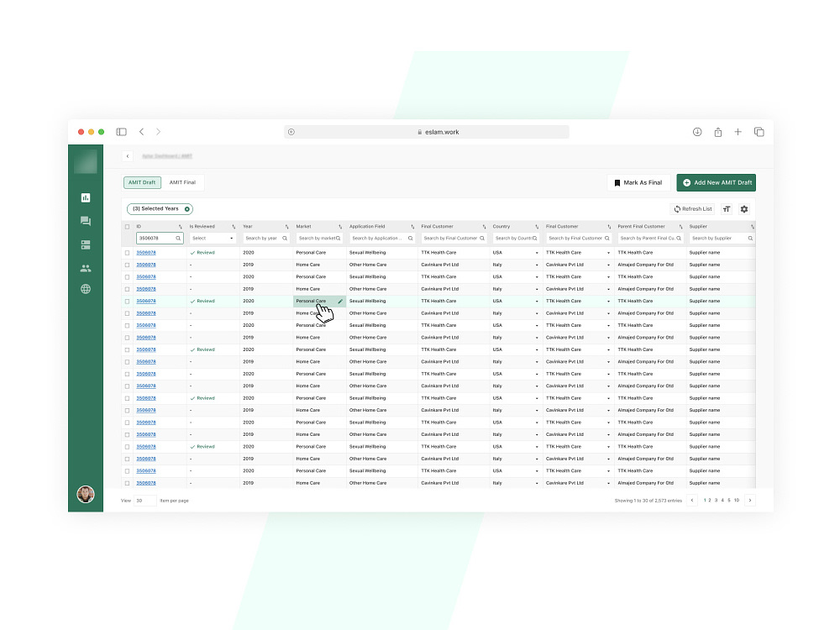
Task: Toggle the browser sidebar icon
Action: coord(122,132)
